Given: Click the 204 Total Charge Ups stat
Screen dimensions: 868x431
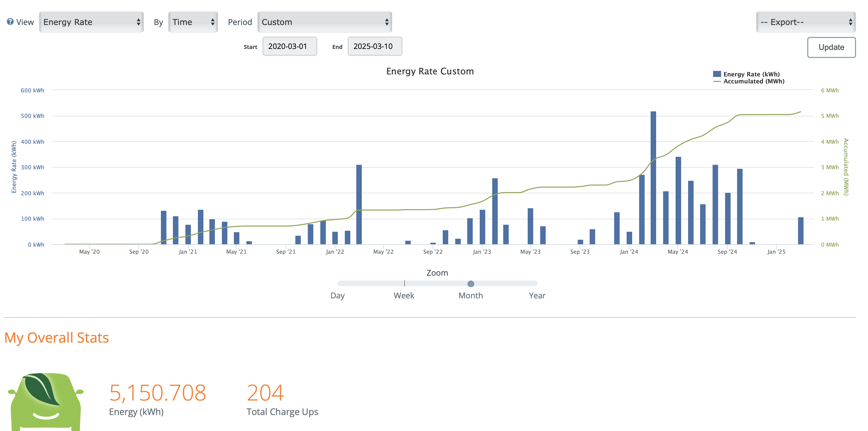Looking at the screenshot, I should [x=266, y=393].
